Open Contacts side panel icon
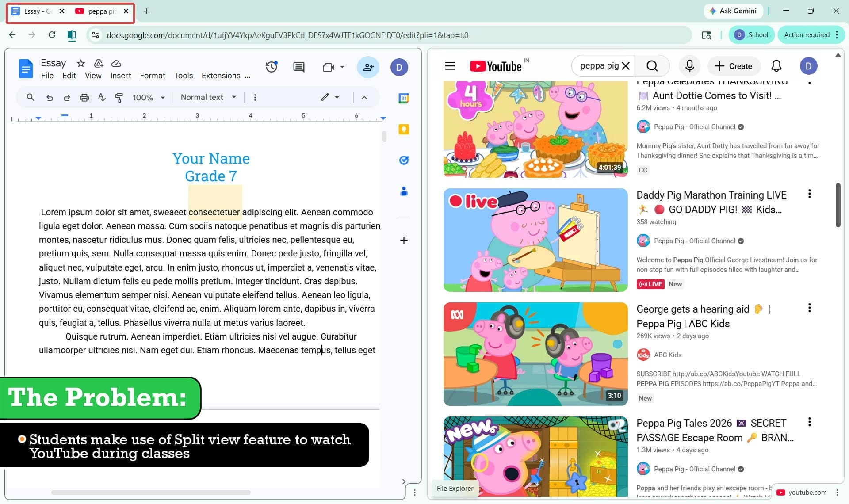 point(404,191)
